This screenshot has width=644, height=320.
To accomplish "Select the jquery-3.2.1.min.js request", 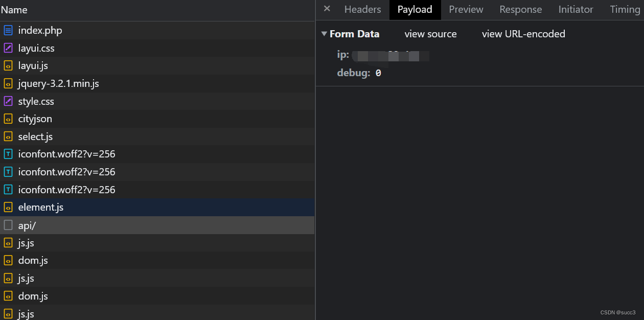I will click(x=157, y=83).
